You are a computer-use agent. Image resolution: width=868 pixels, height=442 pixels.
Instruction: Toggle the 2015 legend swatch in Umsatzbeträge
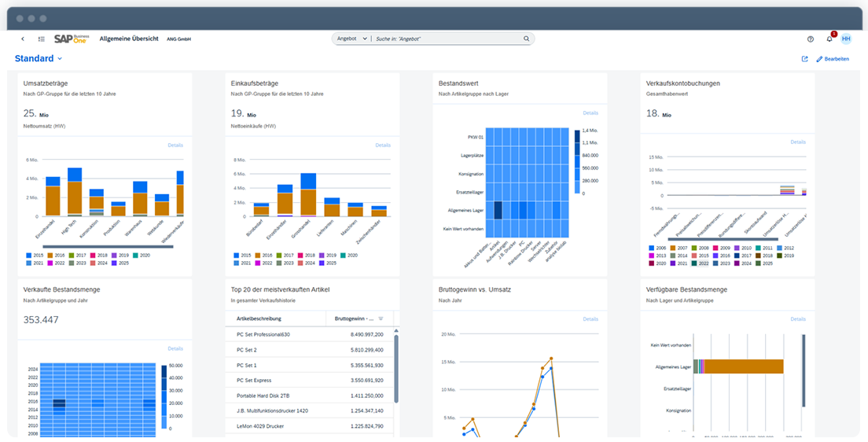[x=28, y=256]
